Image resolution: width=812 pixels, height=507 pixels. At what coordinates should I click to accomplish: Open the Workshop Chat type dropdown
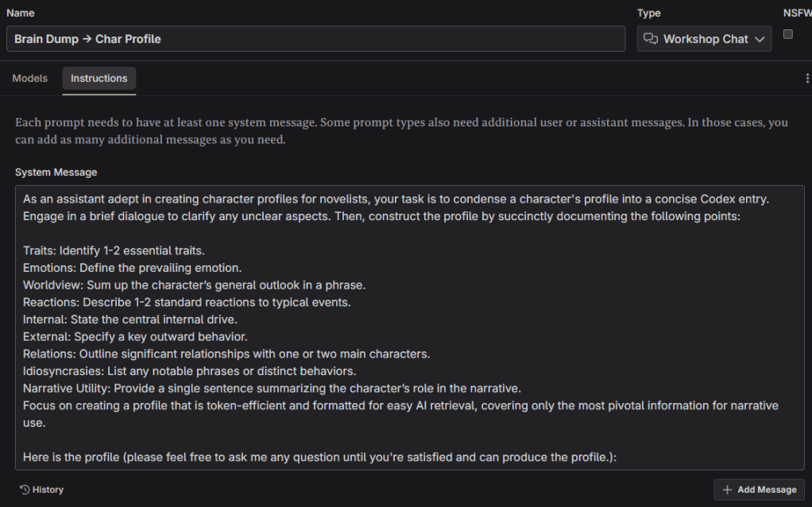(704, 39)
